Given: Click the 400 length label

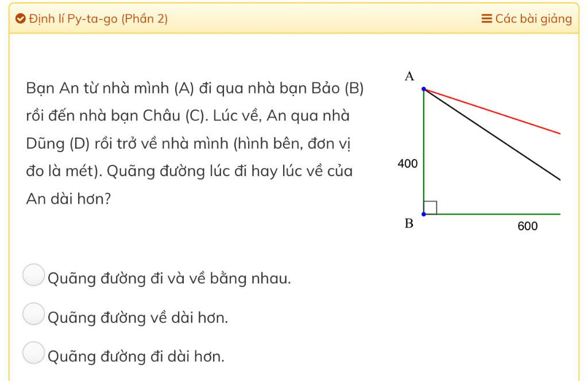Looking at the screenshot, I should (408, 164).
